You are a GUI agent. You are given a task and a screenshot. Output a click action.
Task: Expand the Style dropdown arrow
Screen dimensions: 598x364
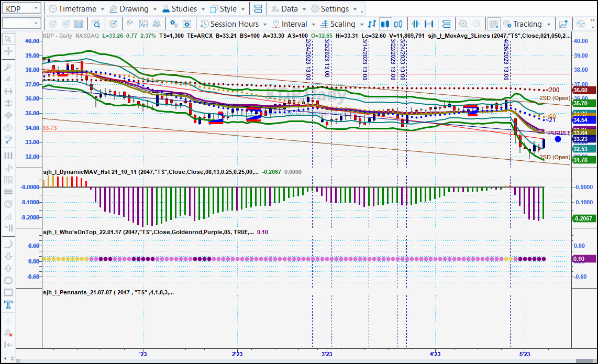point(242,9)
